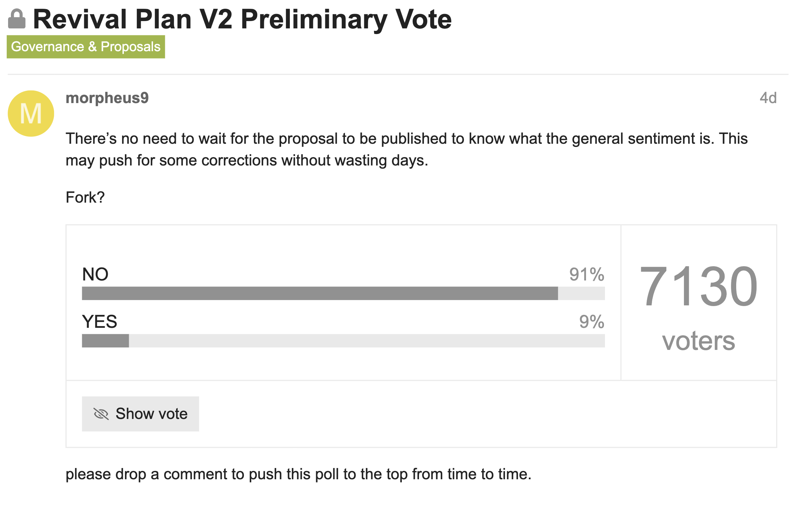The width and height of the screenshot is (812, 528).
Task: Click the word "voters" under the count
Action: coord(698,341)
